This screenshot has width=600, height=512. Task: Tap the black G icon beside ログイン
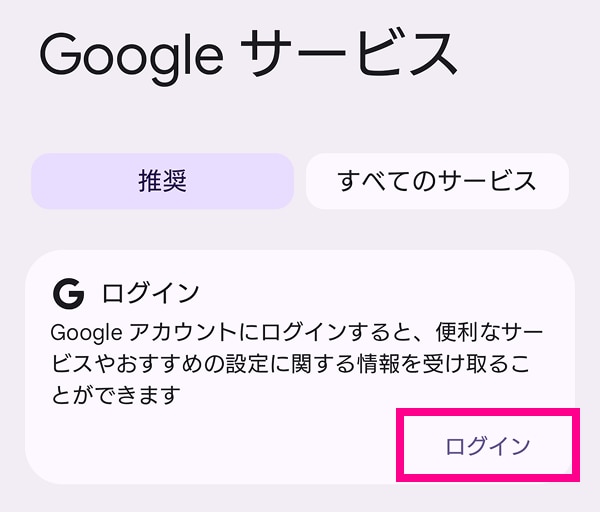(69, 294)
